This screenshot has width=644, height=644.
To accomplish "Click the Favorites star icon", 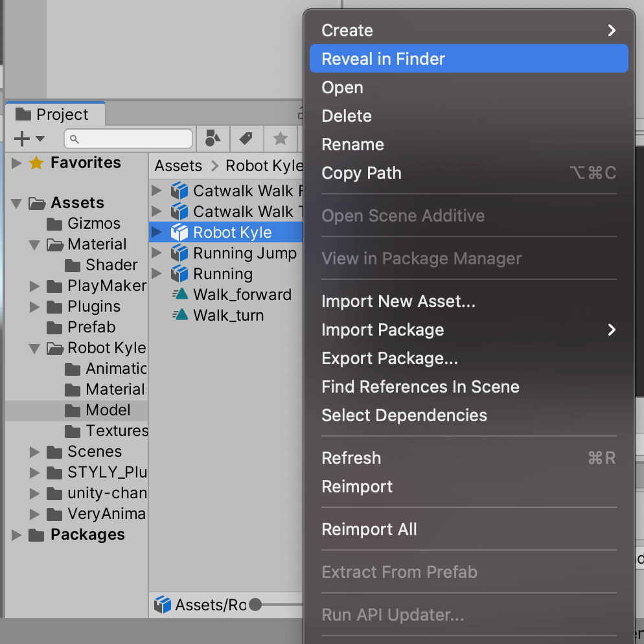I will pos(36,163).
